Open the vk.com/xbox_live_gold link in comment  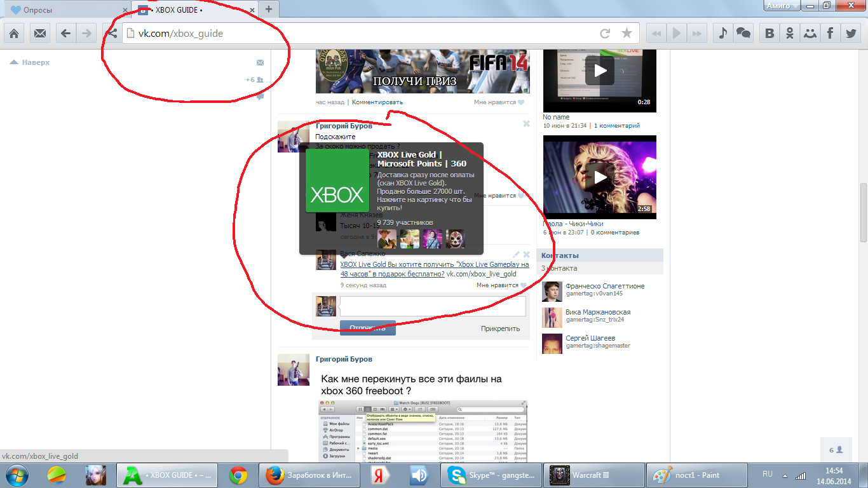482,274
